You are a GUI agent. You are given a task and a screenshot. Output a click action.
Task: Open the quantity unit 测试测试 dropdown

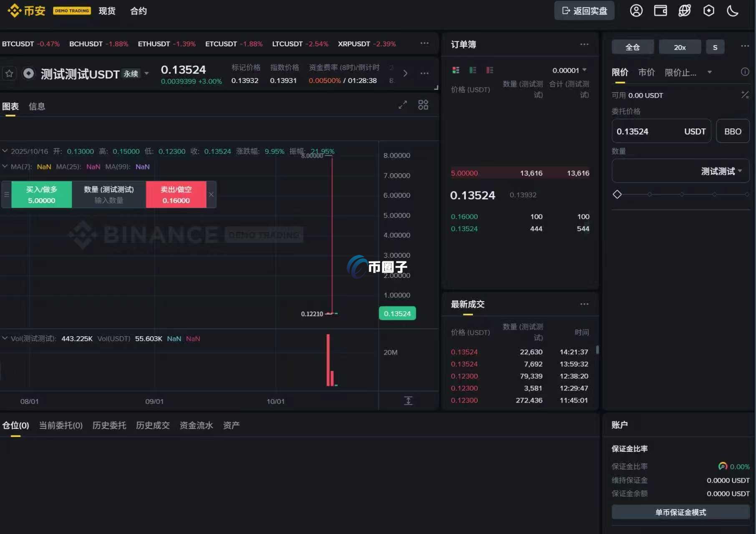tap(721, 171)
